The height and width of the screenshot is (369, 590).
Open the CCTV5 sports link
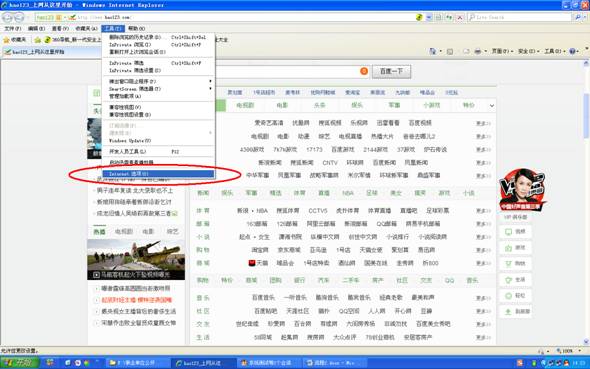tap(318, 211)
